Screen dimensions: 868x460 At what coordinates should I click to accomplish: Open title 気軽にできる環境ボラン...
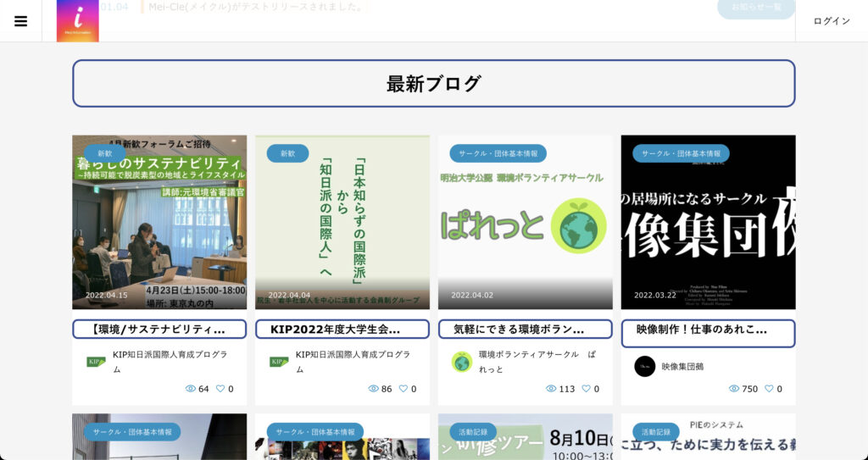coord(526,330)
